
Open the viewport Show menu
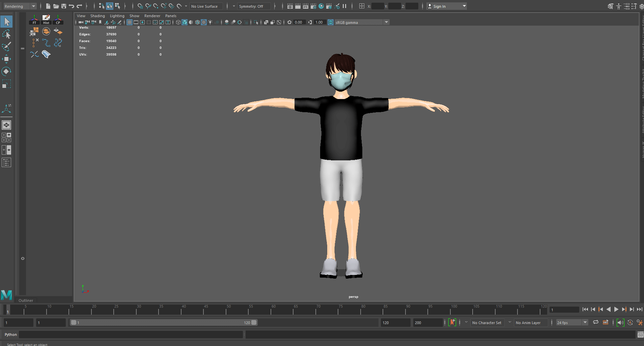tap(134, 16)
